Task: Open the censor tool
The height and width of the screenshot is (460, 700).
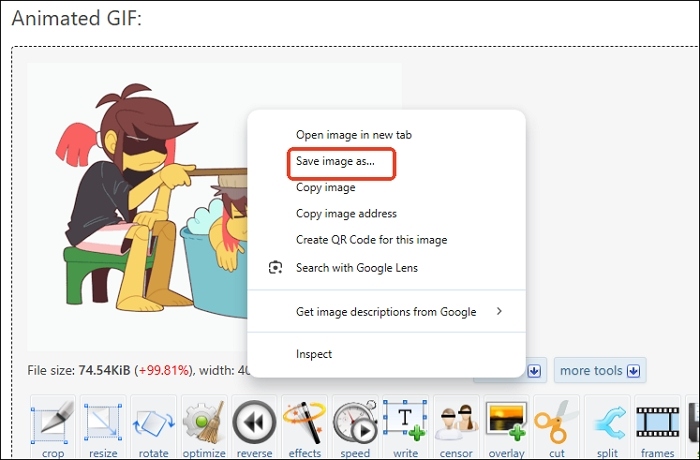Action: (455, 424)
